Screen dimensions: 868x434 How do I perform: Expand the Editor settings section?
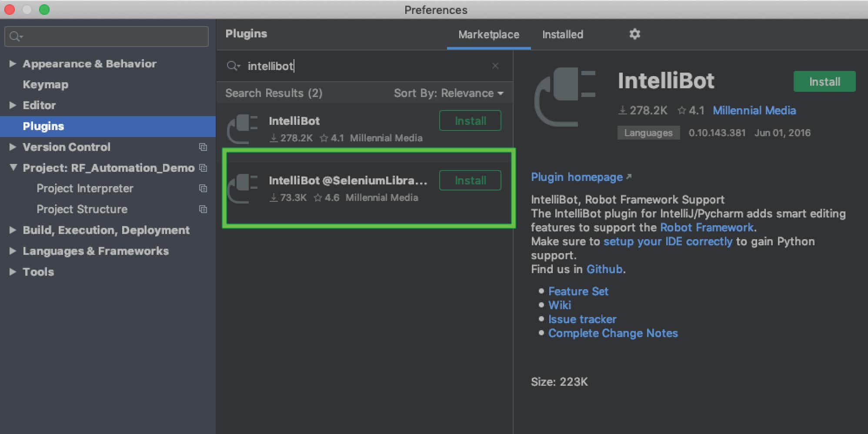tap(13, 105)
